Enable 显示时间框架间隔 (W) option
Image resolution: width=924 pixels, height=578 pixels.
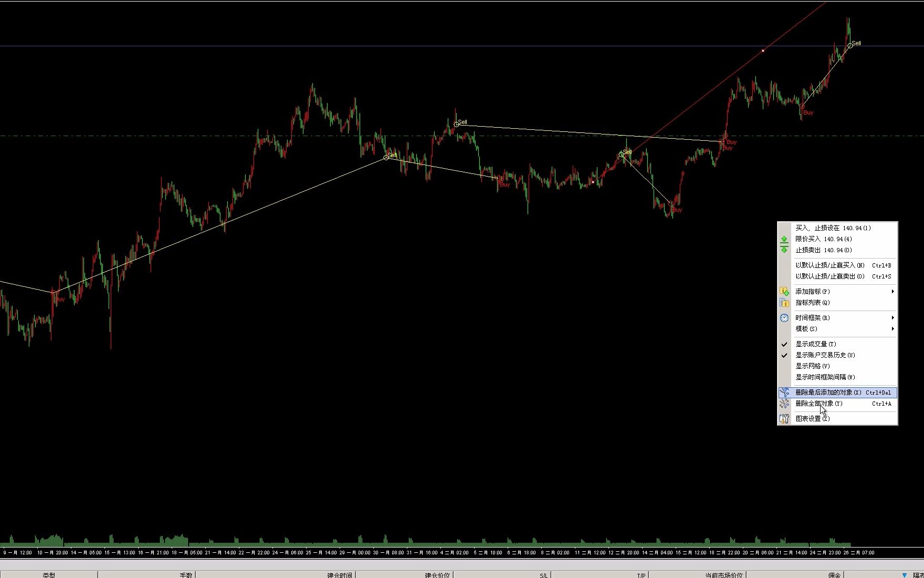pyautogui.click(x=838, y=377)
